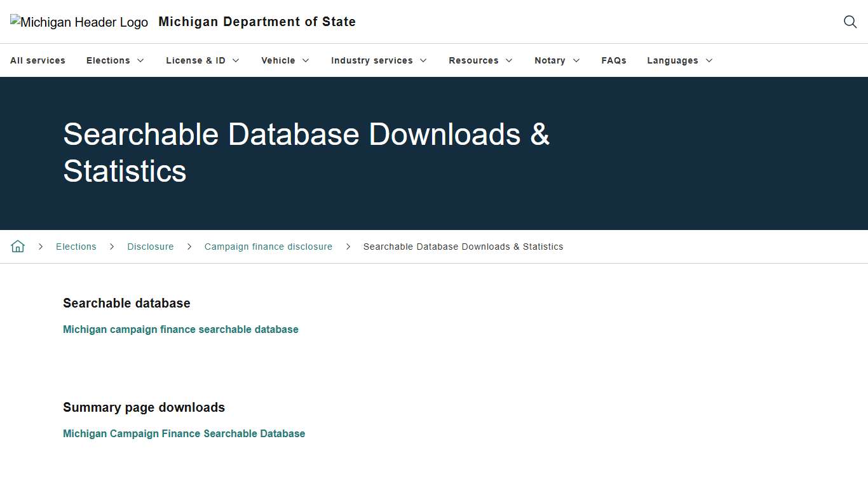Open the Resources dropdown chevron
The width and height of the screenshot is (868, 488).
pos(509,60)
